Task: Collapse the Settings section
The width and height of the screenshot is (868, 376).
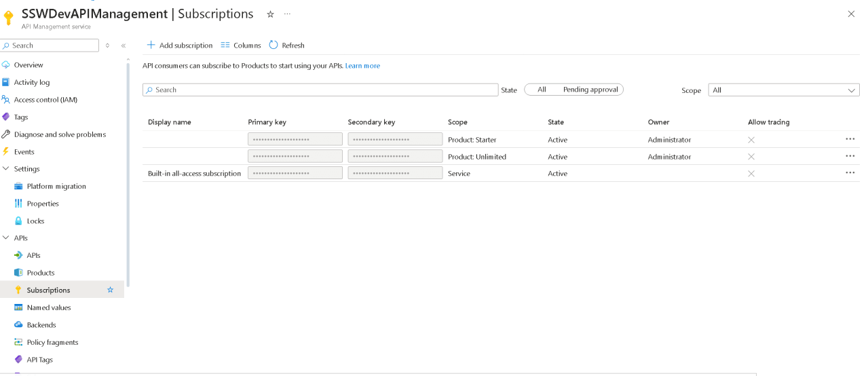Action: (6, 169)
